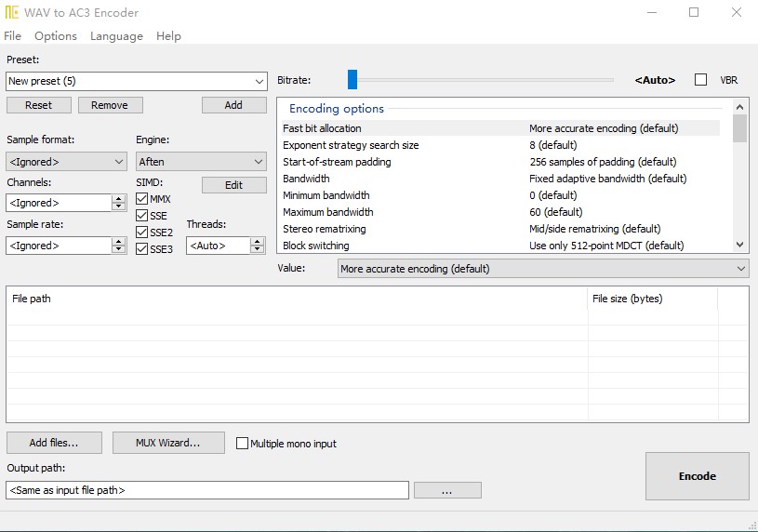Viewport: 758px width, 532px height.
Task: Close the WAV to AC3 Encoder window
Action: coord(737,13)
